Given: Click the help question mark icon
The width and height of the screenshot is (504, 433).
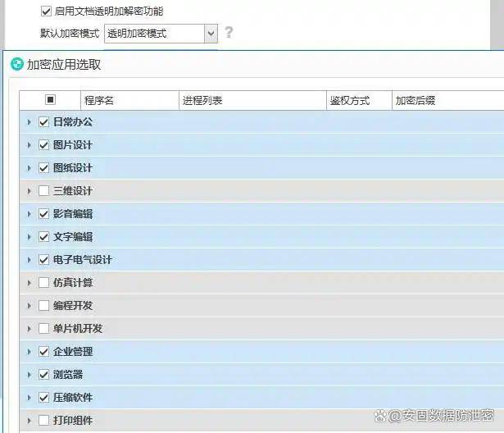Looking at the screenshot, I should click(x=229, y=33).
